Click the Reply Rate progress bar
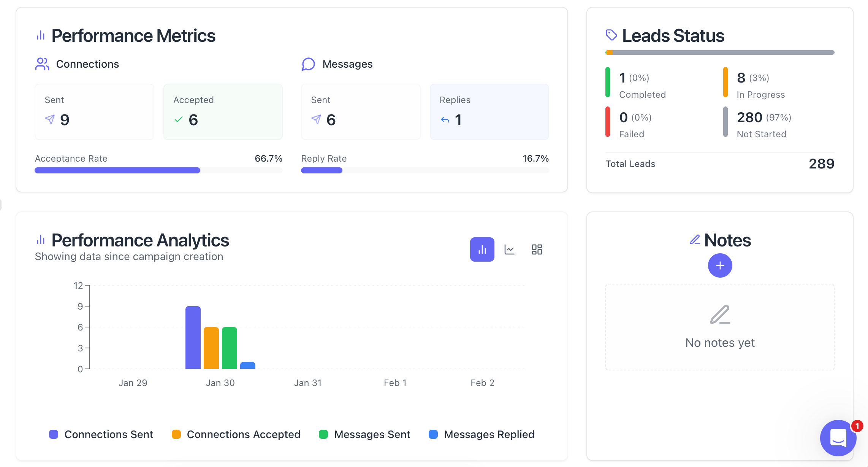 pyautogui.click(x=424, y=170)
